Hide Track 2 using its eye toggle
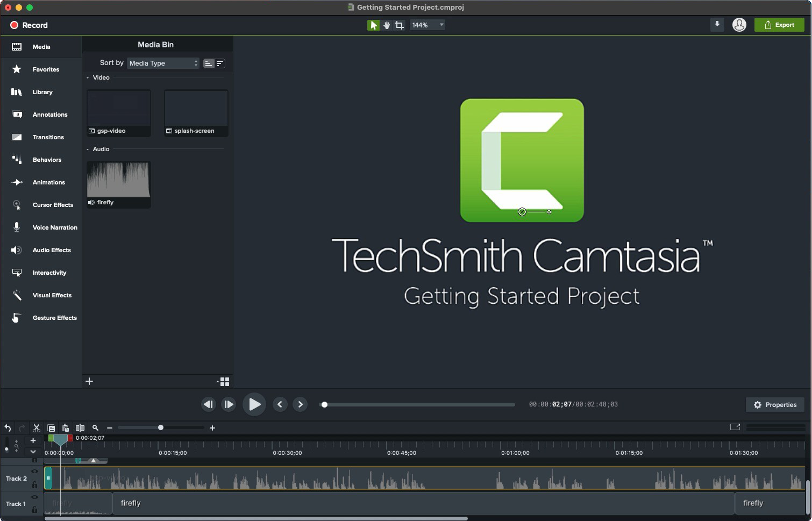 pos(34,472)
